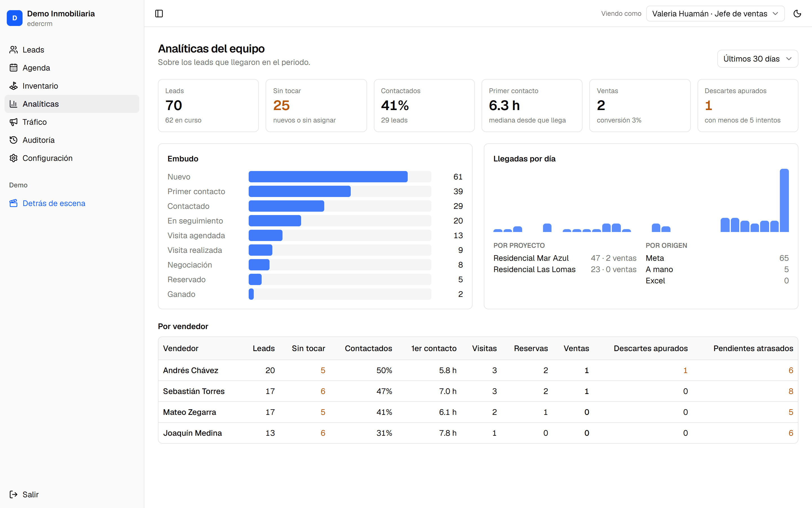The height and width of the screenshot is (508, 812).
Task: Click the Detrás de escena clapperboard icon
Action: (14, 203)
